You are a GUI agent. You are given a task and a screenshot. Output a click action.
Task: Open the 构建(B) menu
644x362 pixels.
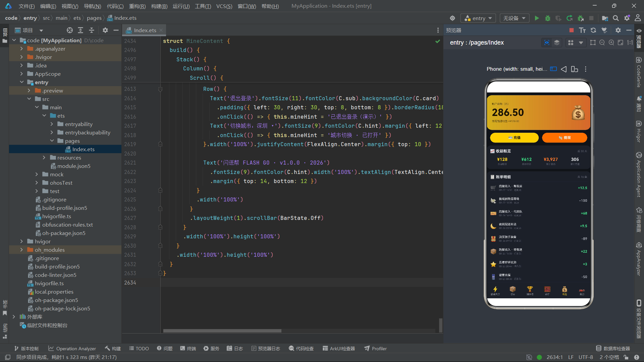click(x=159, y=6)
